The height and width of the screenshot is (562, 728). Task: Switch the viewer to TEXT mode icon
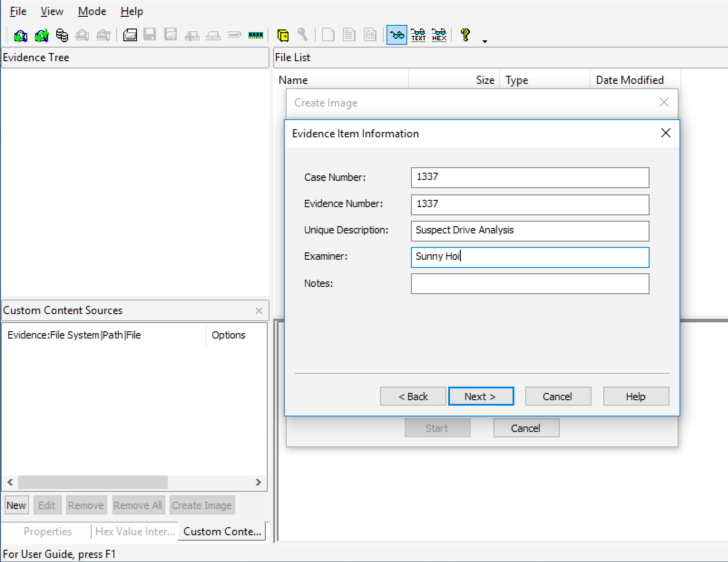[x=418, y=35]
